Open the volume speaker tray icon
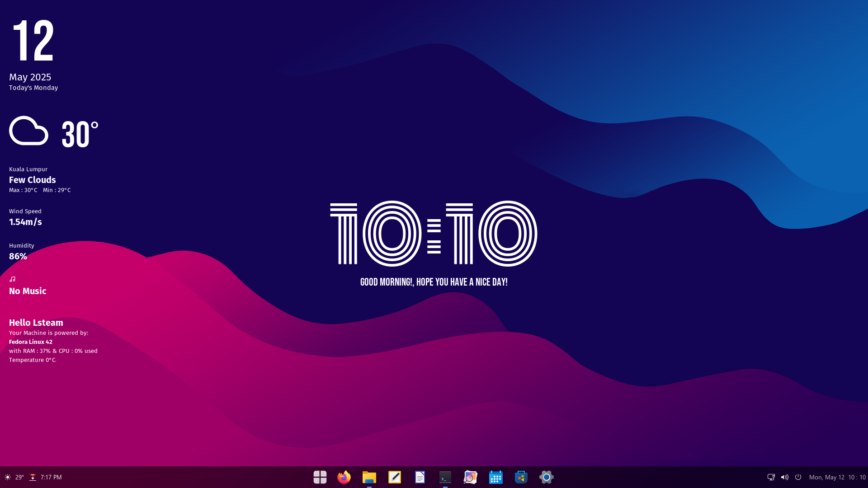The width and height of the screenshot is (868, 488). (x=785, y=477)
